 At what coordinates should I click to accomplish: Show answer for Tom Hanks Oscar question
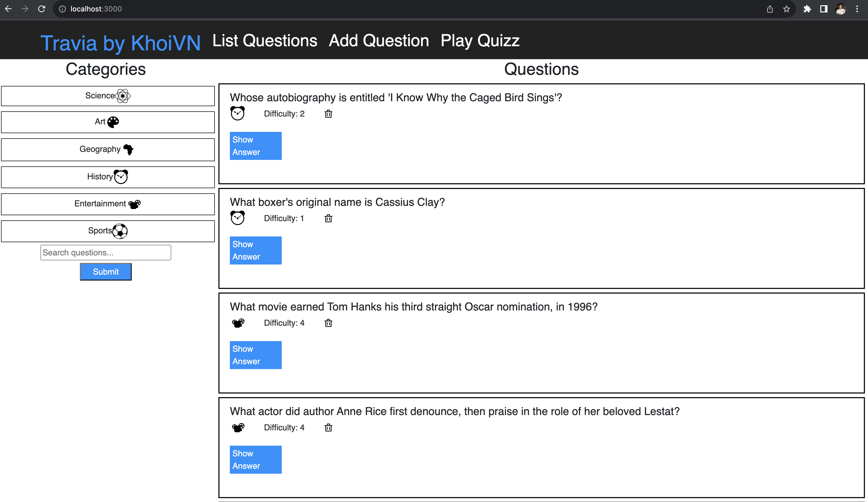(x=256, y=355)
